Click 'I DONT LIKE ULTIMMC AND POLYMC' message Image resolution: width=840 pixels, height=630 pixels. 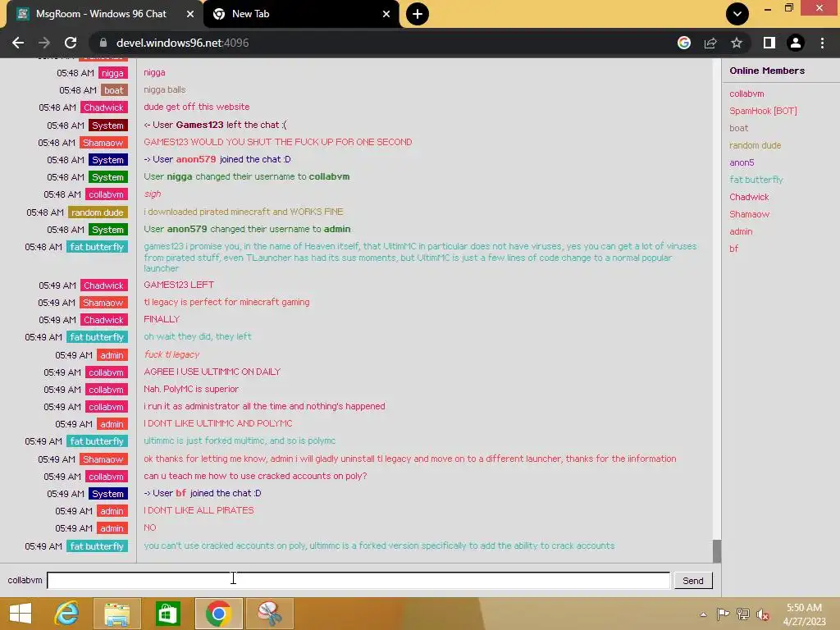pos(217,424)
